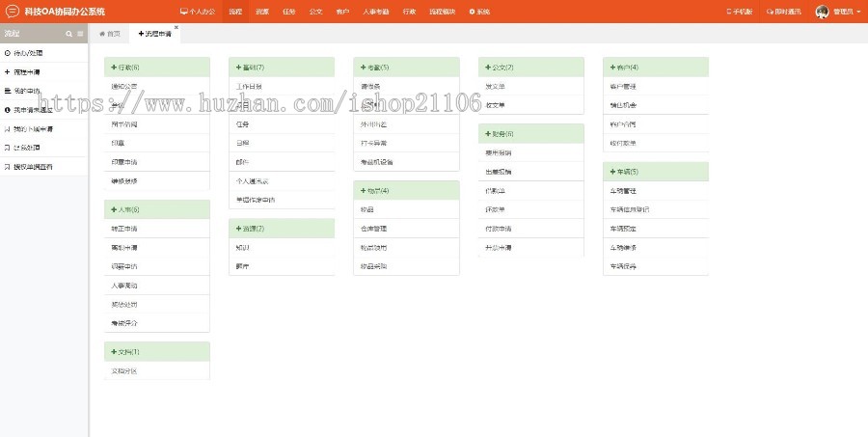The height and width of the screenshot is (437, 868).
Task: Open the 人事考勤 top menu
Action: coord(376,11)
